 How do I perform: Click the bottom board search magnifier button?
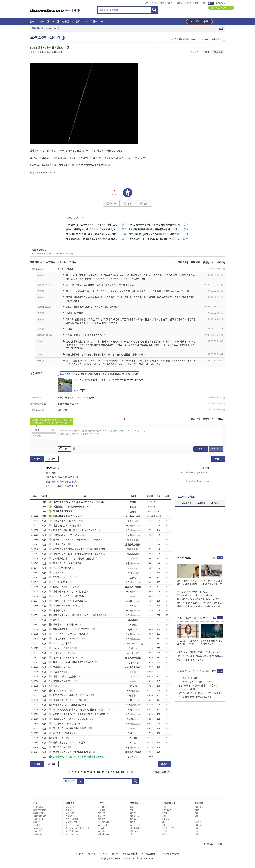(135, 781)
